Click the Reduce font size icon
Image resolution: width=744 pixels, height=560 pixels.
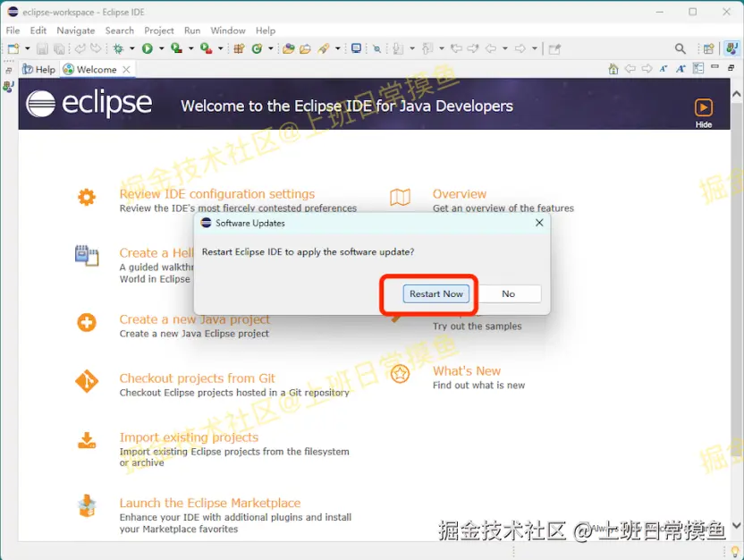point(664,69)
